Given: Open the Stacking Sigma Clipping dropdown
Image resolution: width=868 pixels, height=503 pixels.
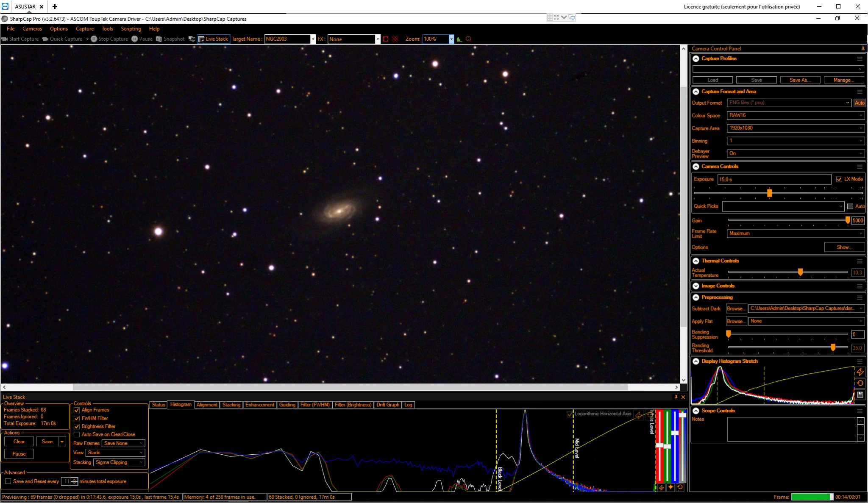Looking at the screenshot, I should [x=119, y=462].
